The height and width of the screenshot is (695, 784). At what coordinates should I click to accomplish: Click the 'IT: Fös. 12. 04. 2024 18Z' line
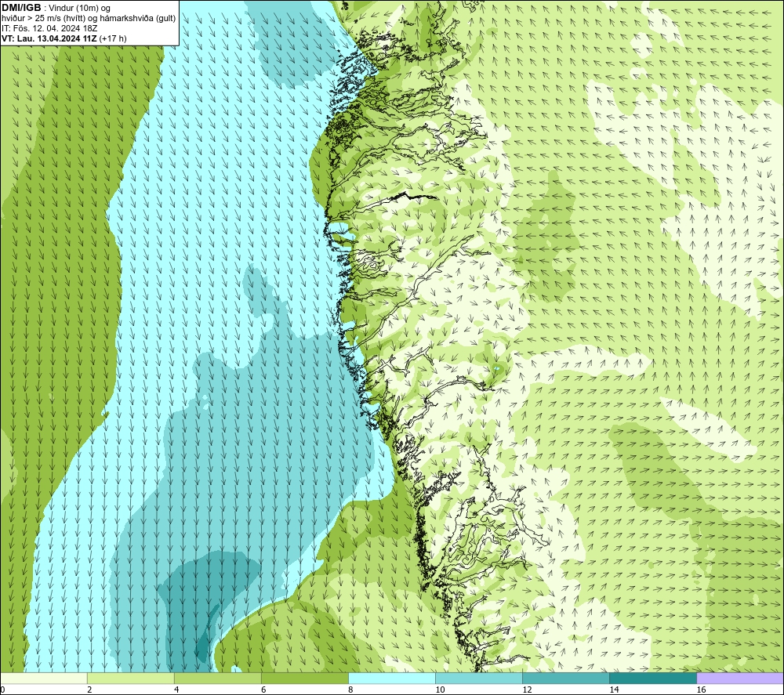tap(49, 28)
